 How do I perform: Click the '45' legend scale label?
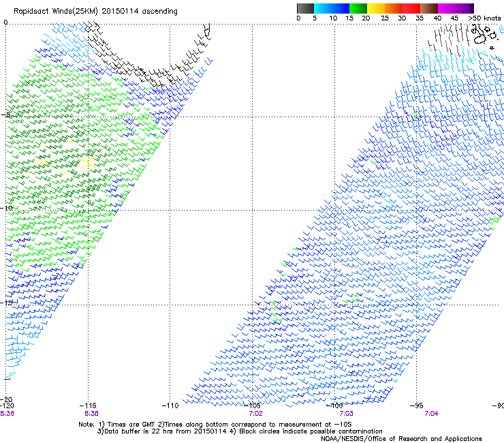(x=454, y=18)
